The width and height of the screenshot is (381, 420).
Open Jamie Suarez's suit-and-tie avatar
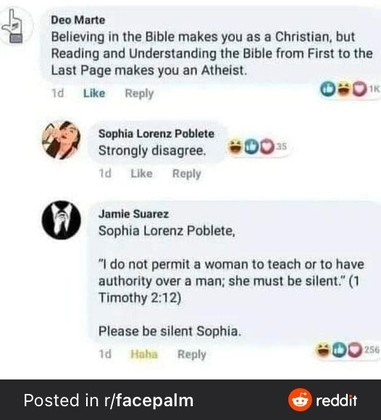point(61,220)
